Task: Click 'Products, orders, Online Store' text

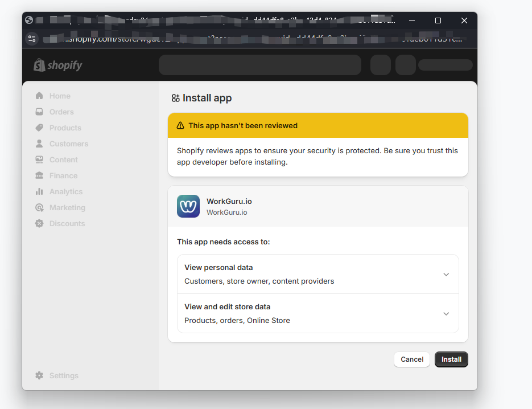Action: coord(237,320)
